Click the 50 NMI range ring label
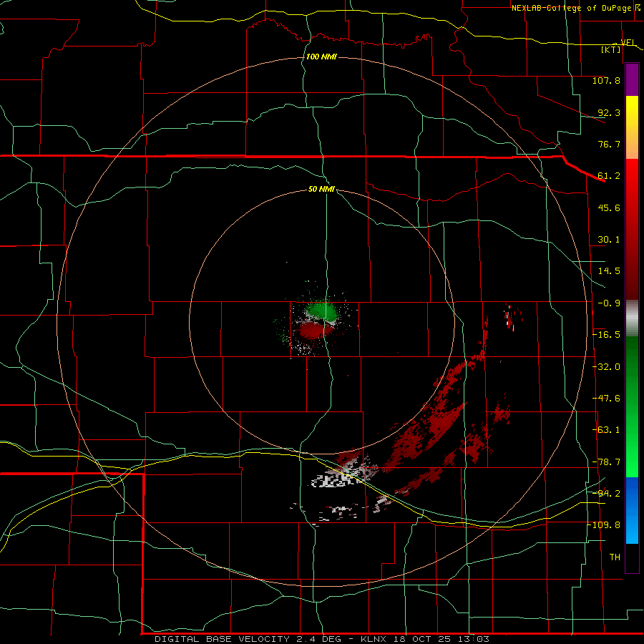Viewport: 644px width, 644px height. point(321,190)
